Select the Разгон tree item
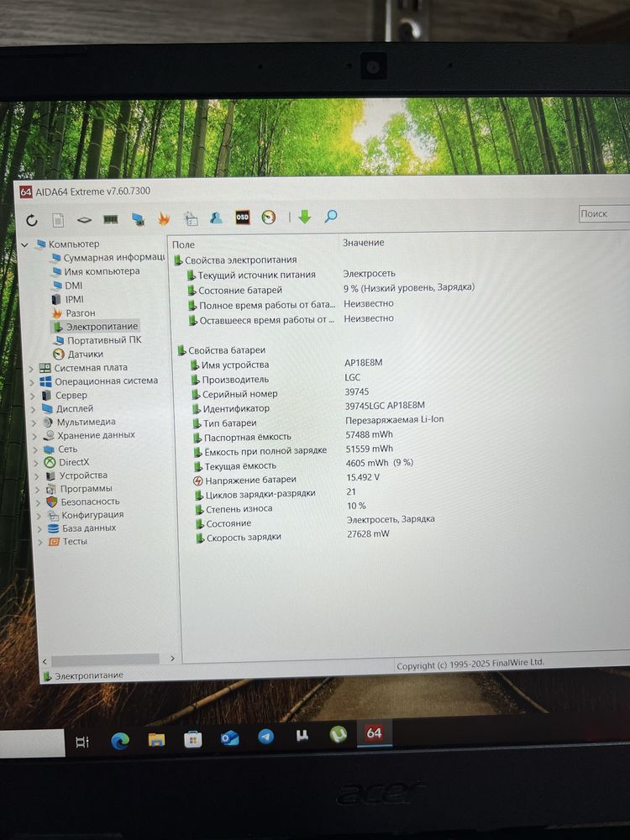This screenshot has height=840, width=630. [x=73, y=312]
